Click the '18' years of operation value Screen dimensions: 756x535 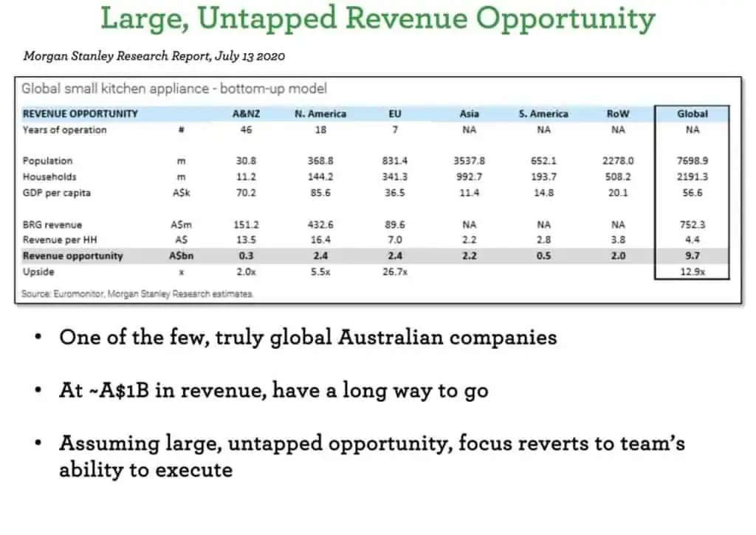(320, 130)
